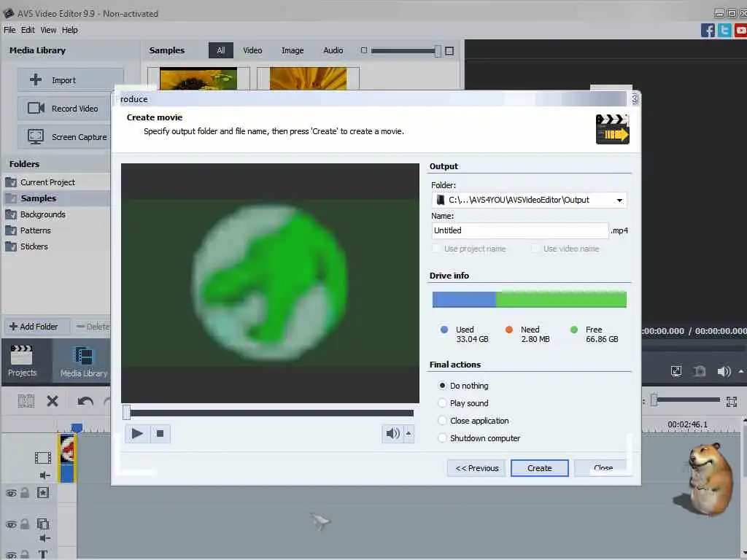Click the storyboard selection icon left of X
The height and width of the screenshot is (560, 747).
(x=26, y=401)
